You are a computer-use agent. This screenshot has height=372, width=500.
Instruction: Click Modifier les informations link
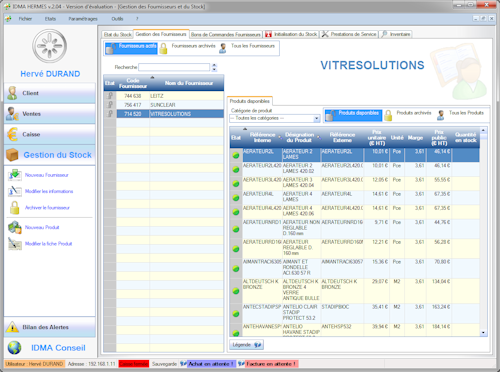[49, 191]
